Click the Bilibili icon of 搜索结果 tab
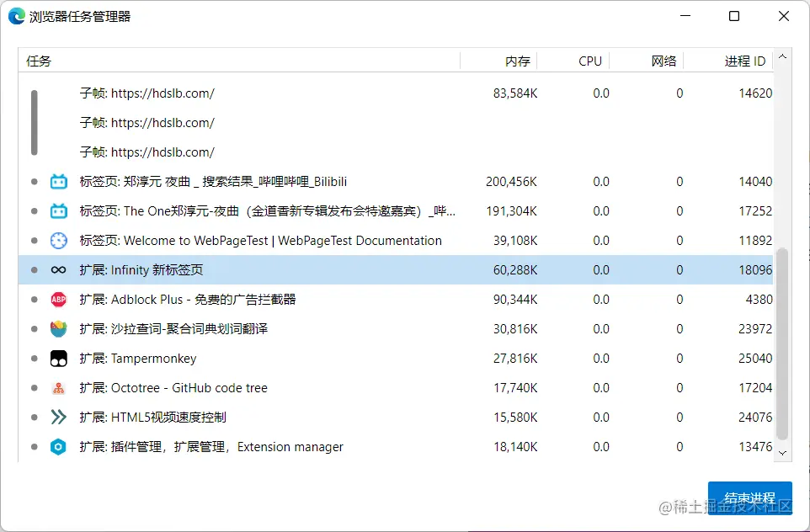The height and width of the screenshot is (532, 810). point(58,182)
